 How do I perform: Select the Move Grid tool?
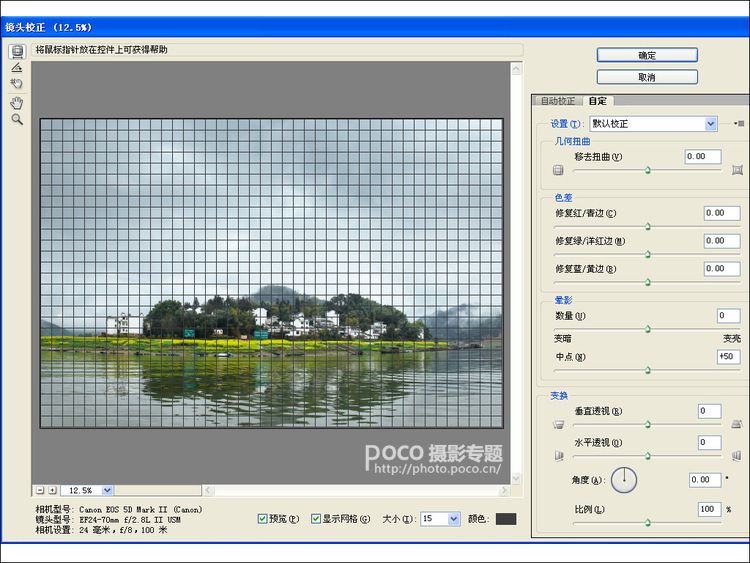(17, 84)
